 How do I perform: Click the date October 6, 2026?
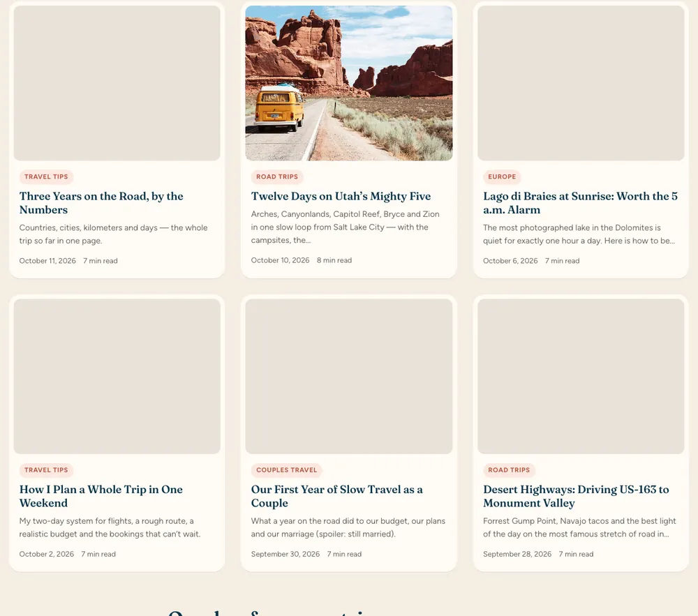[x=510, y=261]
